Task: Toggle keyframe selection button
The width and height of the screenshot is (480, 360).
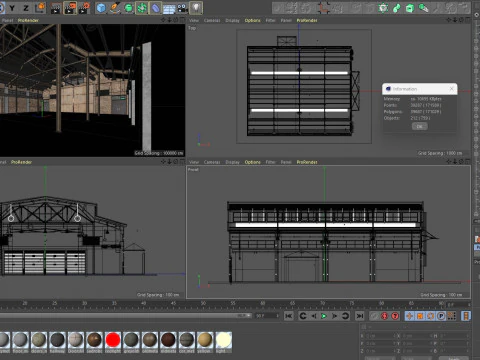Action: 395,316
